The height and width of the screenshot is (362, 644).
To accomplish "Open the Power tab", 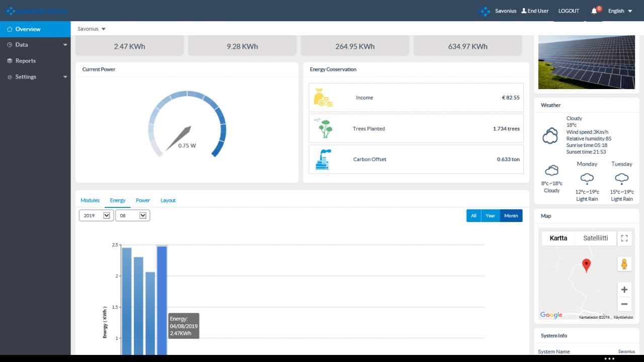I will coord(143,200).
